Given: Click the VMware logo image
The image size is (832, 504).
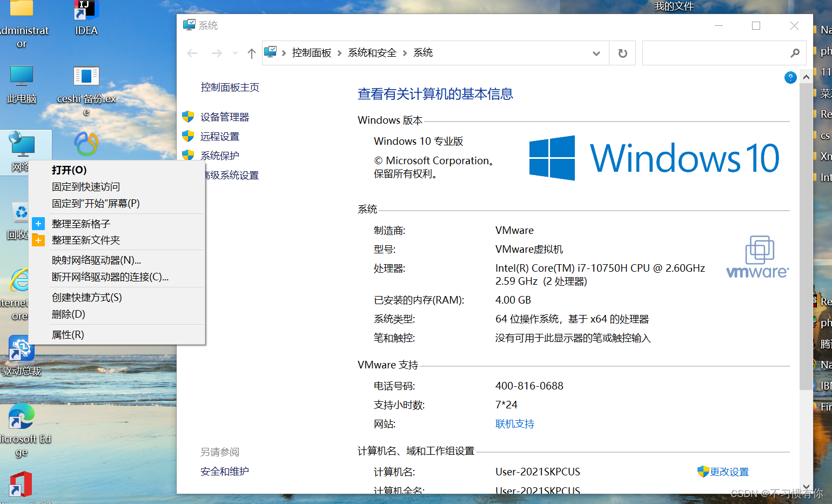Looking at the screenshot, I should [x=757, y=257].
